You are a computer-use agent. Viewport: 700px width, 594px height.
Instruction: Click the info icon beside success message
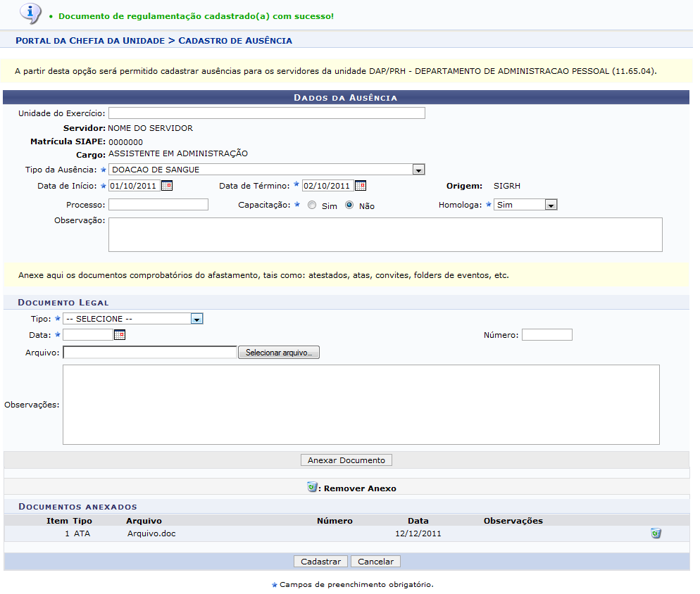30,12
